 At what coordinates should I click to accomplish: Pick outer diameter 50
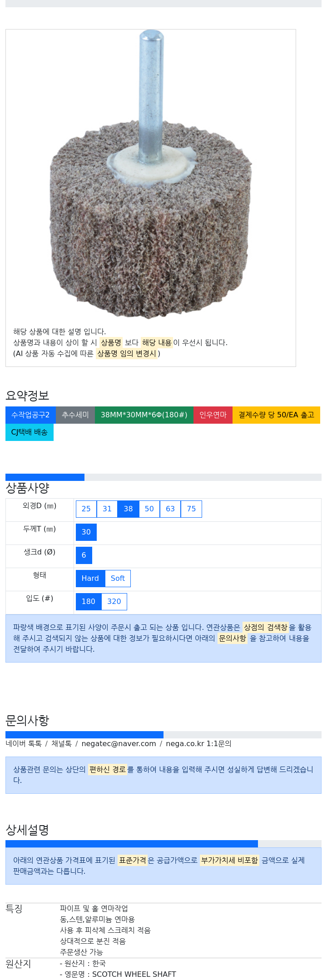(149, 509)
